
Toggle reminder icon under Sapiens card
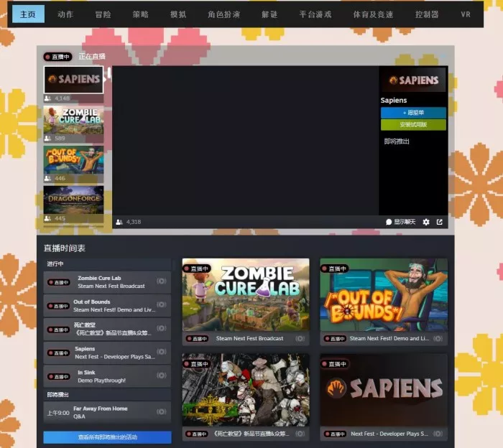click(438, 434)
